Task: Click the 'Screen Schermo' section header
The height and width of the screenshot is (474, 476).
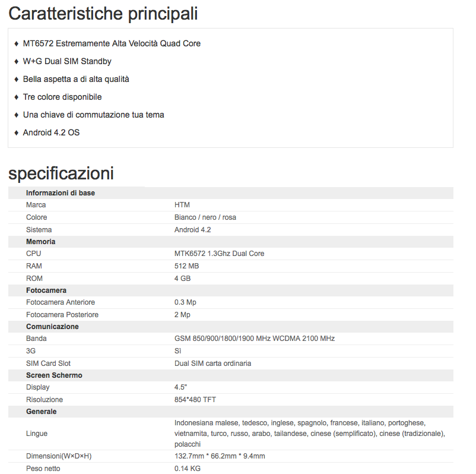Action: 54,375
